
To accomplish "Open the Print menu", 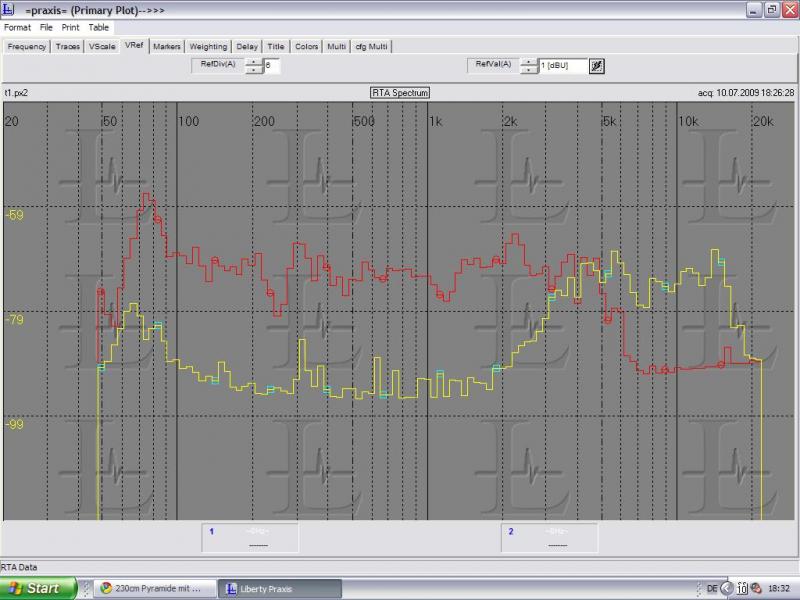I will pos(70,27).
